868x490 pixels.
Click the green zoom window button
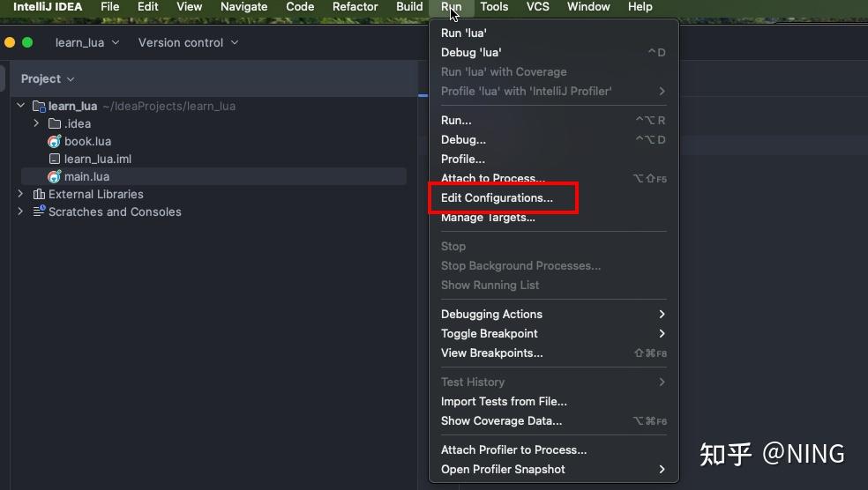coord(27,42)
